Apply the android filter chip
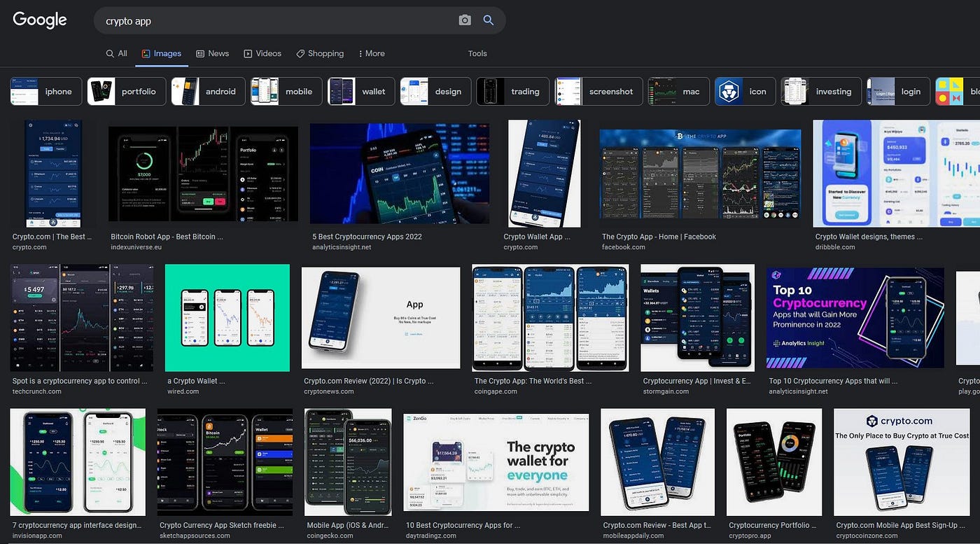Screen dimensions: 980x544 [x=209, y=91]
